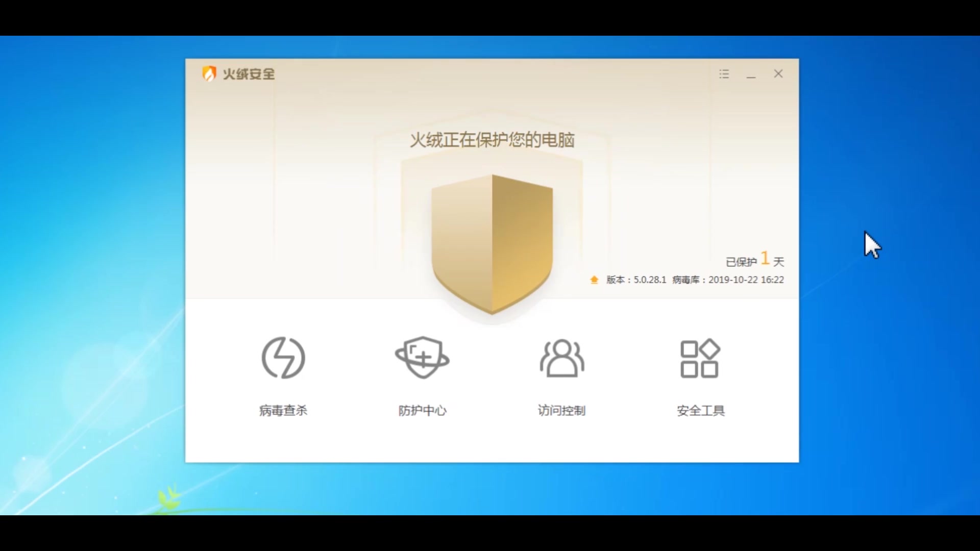This screenshot has height=551, width=980.
Task: Open the 防护中心 shield-plus icon
Action: (x=422, y=357)
